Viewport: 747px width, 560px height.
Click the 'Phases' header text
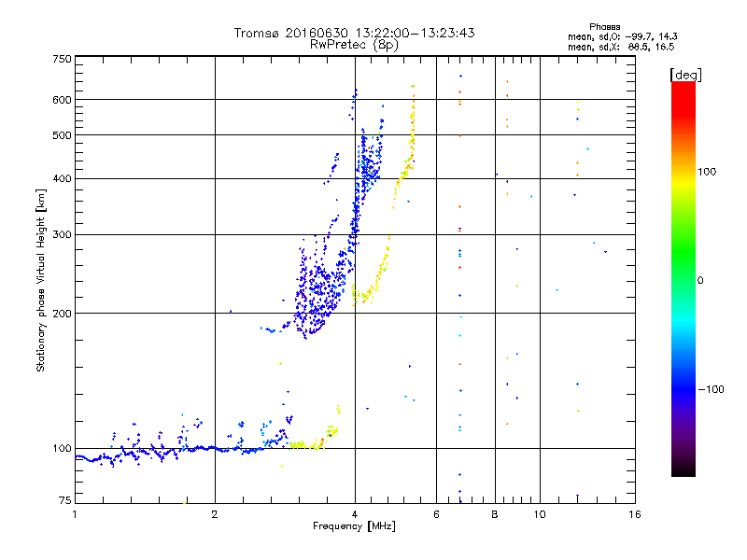coord(604,27)
